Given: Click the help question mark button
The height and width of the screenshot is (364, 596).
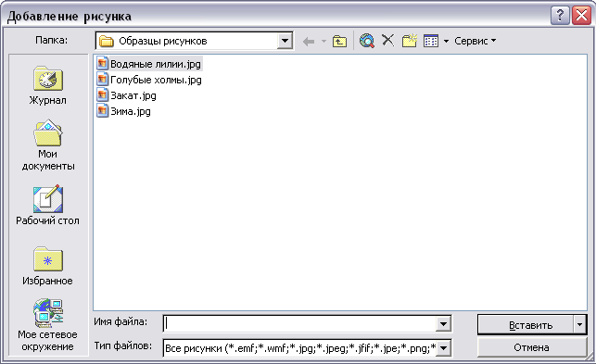Looking at the screenshot, I should (x=560, y=16).
